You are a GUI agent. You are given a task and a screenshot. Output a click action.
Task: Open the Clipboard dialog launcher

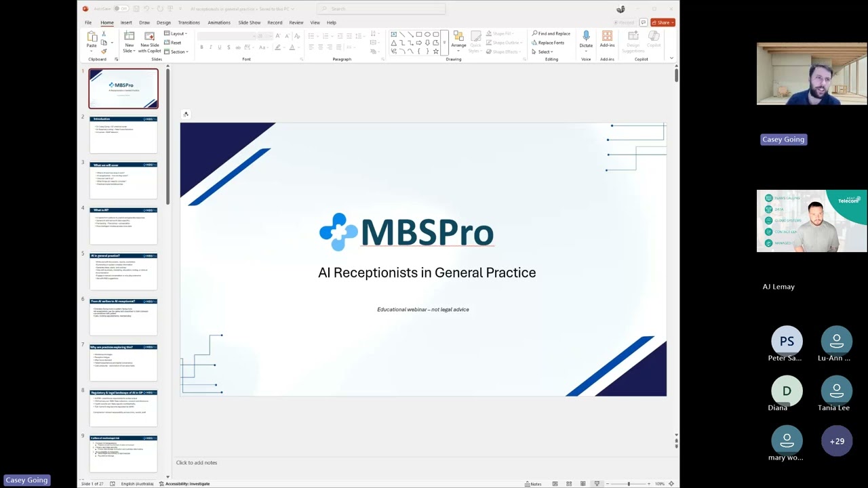116,60
